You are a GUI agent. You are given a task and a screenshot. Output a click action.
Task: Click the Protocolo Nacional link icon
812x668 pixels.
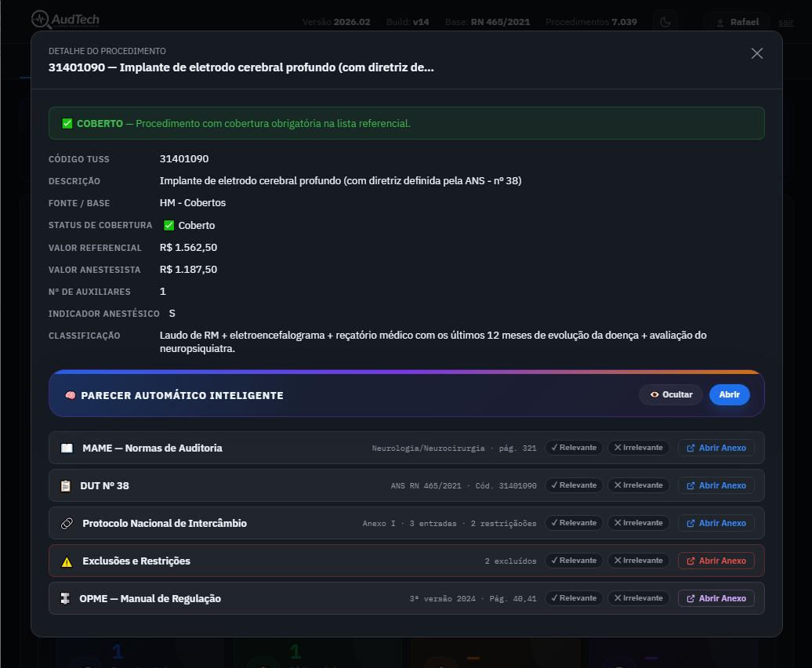(x=67, y=524)
